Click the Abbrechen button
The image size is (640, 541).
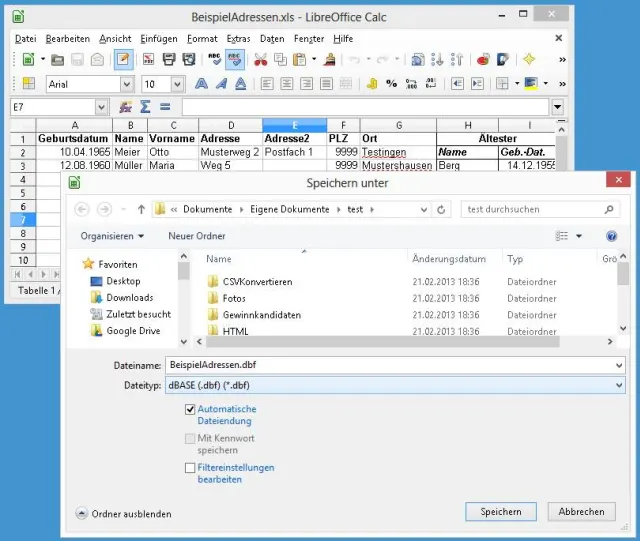tap(581, 511)
